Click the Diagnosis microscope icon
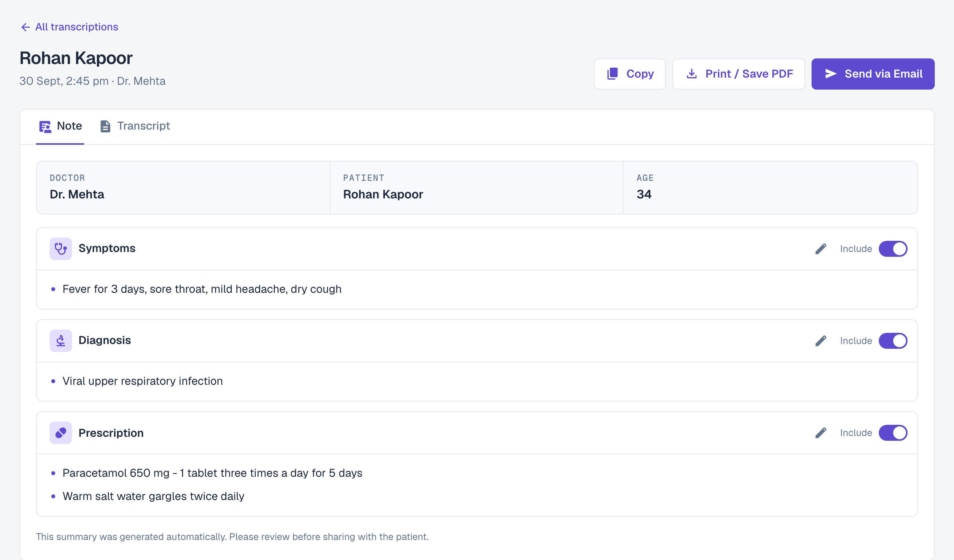This screenshot has height=560, width=954. pyautogui.click(x=61, y=341)
